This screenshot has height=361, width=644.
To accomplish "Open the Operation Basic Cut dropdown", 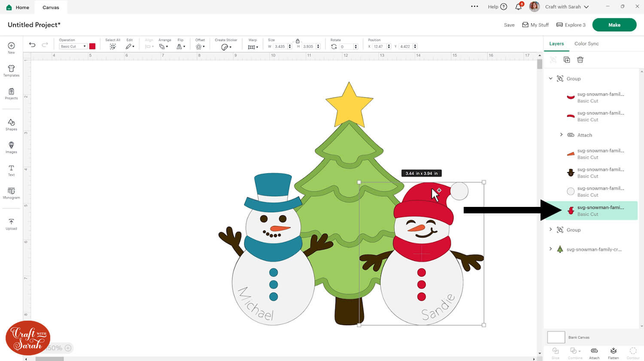I will point(73,46).
